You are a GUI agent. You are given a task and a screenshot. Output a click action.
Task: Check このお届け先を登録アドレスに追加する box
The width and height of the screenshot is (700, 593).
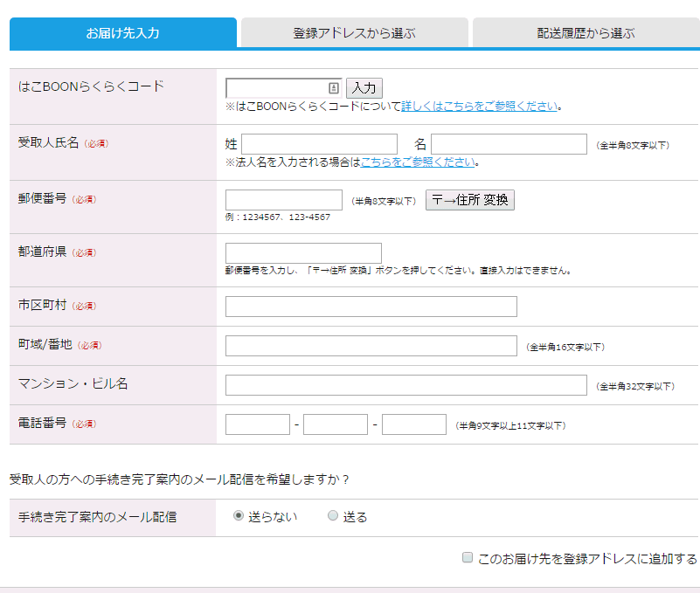[468, 558]
